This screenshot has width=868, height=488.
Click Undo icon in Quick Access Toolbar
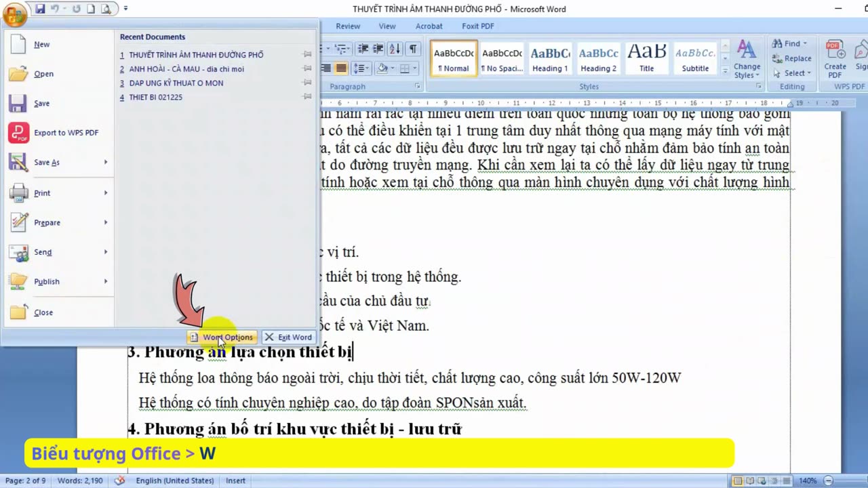pyautogui.click(x=56, y=9)
